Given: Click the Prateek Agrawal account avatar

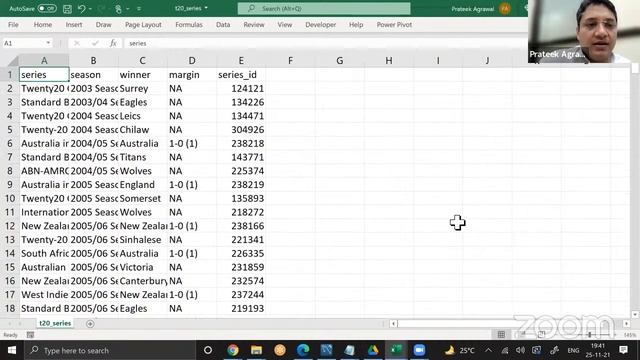Looking at the screenshot, I should [505, 9].
